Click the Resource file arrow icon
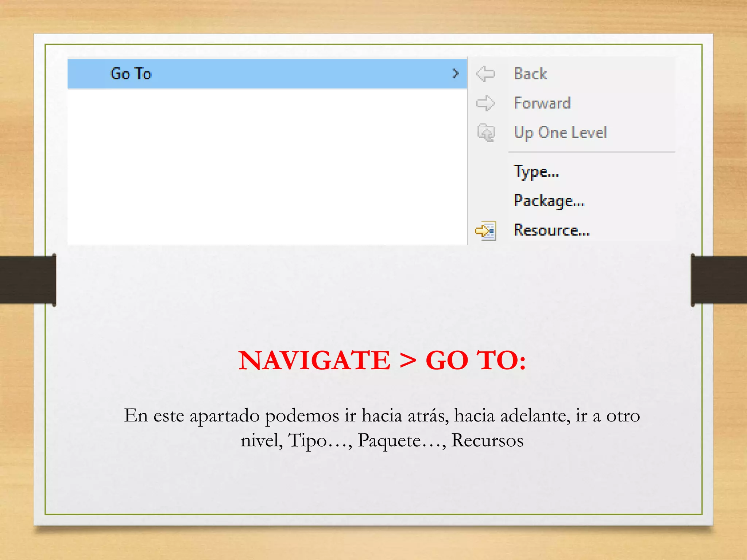This screenshot has width=747, height=560. [x=485, y=231]
